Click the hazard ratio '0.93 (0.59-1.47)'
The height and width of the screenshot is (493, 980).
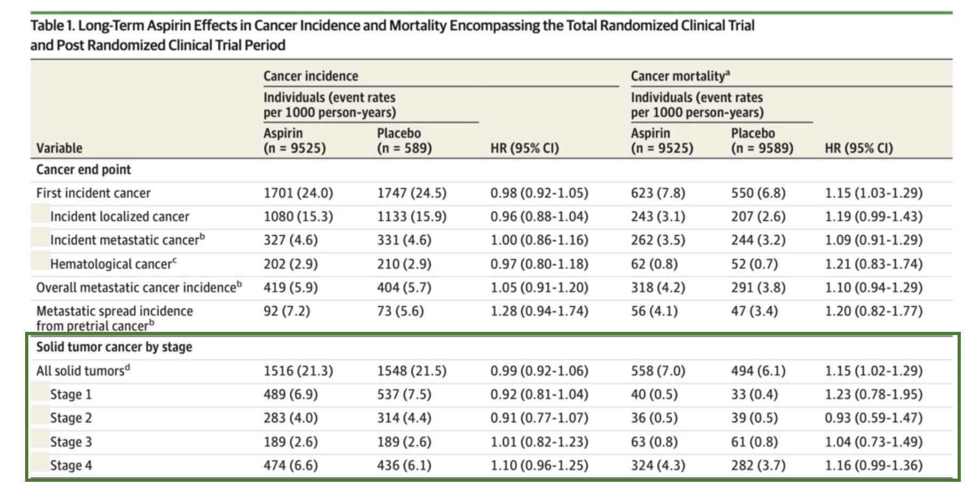tap(873, 418)
